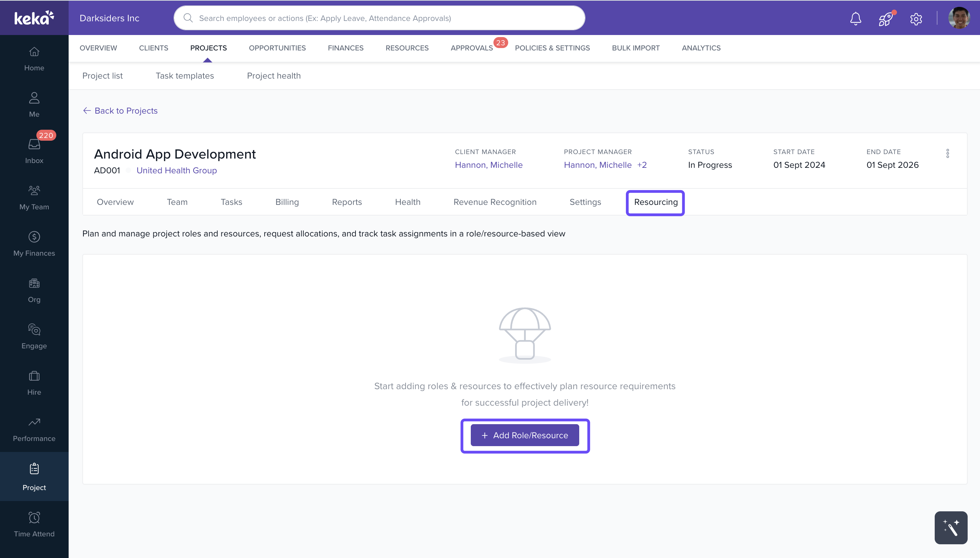Open the notifications bell icon

pos(855,19)
